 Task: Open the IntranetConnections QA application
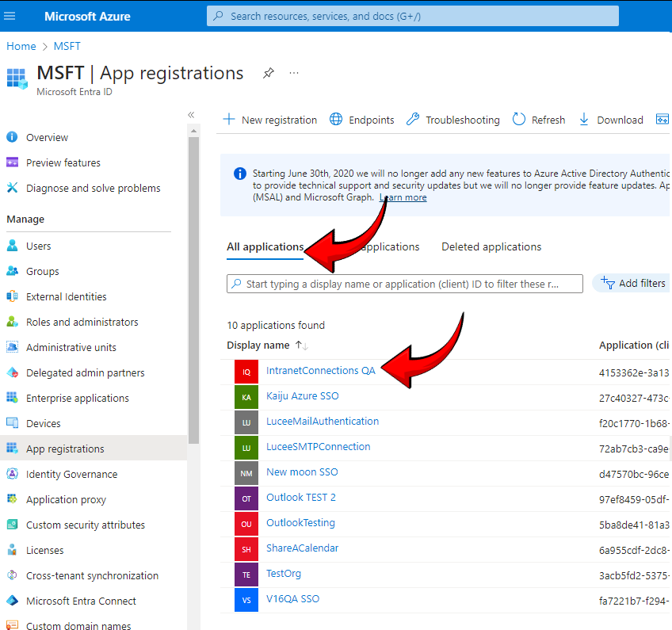click(x=321, y=370)
